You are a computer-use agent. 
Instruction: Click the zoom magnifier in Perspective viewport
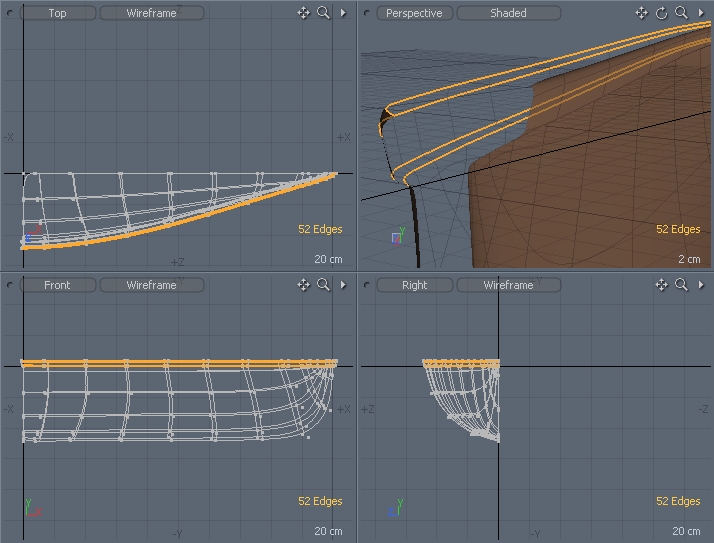681,13
